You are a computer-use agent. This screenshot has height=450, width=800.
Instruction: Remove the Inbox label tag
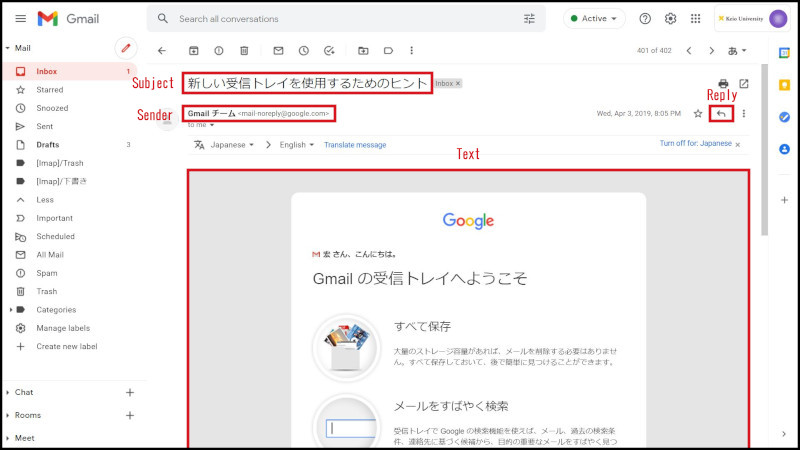[459, 84]
